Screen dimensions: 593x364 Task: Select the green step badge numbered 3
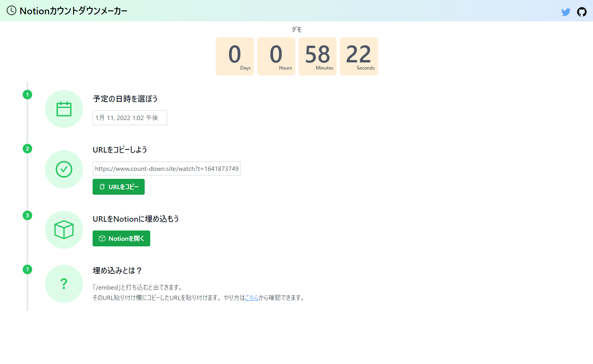pos(27,215)
